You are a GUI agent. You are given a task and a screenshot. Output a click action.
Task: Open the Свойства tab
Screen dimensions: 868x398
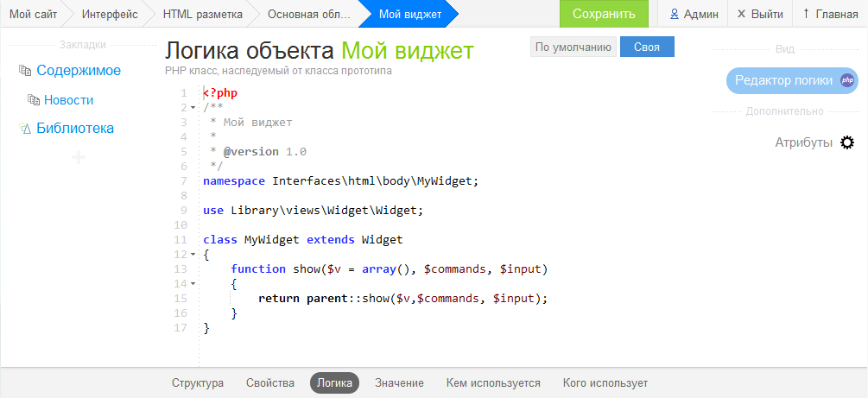point(270,383)
